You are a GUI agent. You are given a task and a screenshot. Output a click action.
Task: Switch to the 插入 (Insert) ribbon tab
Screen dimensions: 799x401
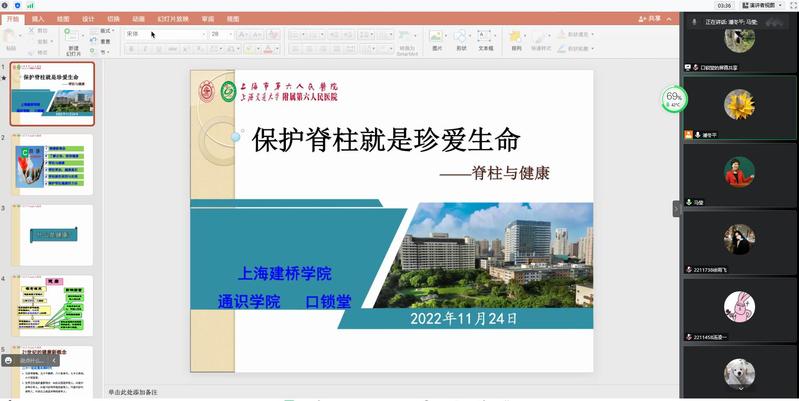[x=38, y=18]
